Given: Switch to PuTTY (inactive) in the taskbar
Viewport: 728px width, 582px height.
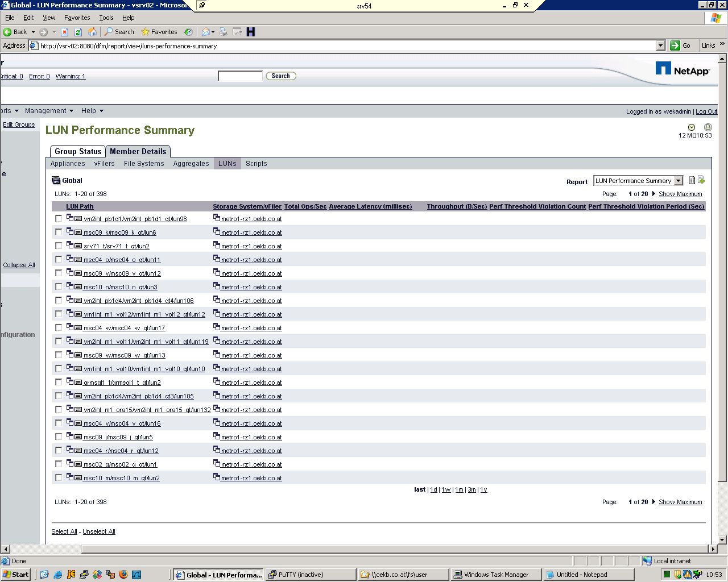Looking at the screenshot, I should (x=310, y=575).
